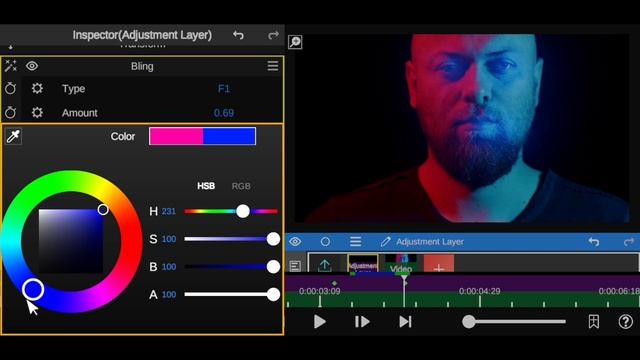Open gear settings for Amount row
640x360 pixels.
click(x=37, y=112)
